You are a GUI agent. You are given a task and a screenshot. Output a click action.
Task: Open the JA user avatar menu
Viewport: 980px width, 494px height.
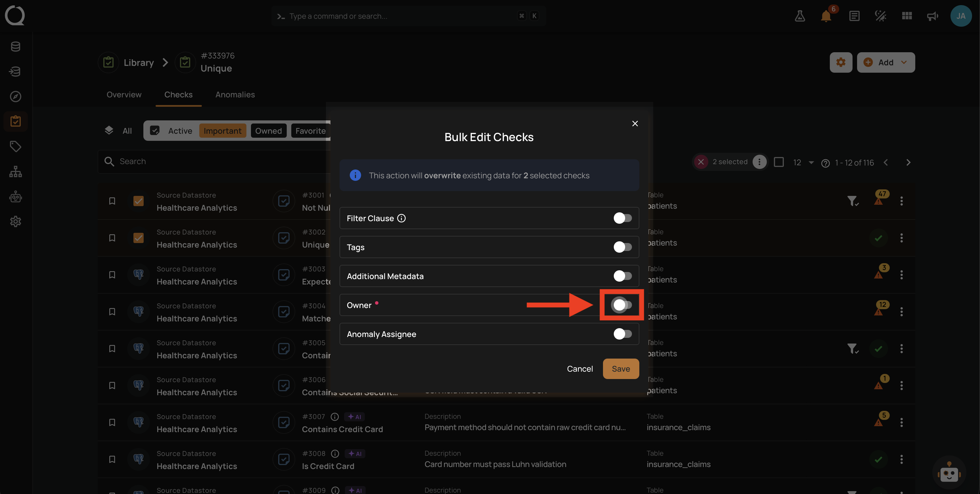961,16
